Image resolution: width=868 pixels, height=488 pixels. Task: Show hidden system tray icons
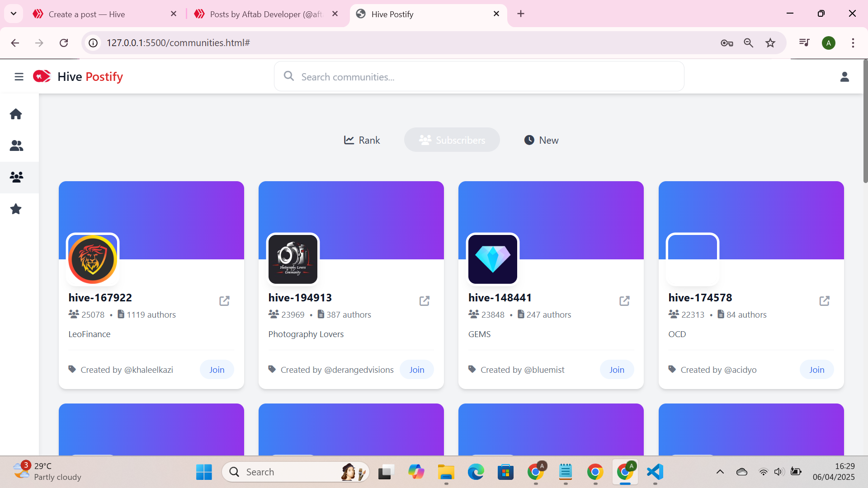720,472
